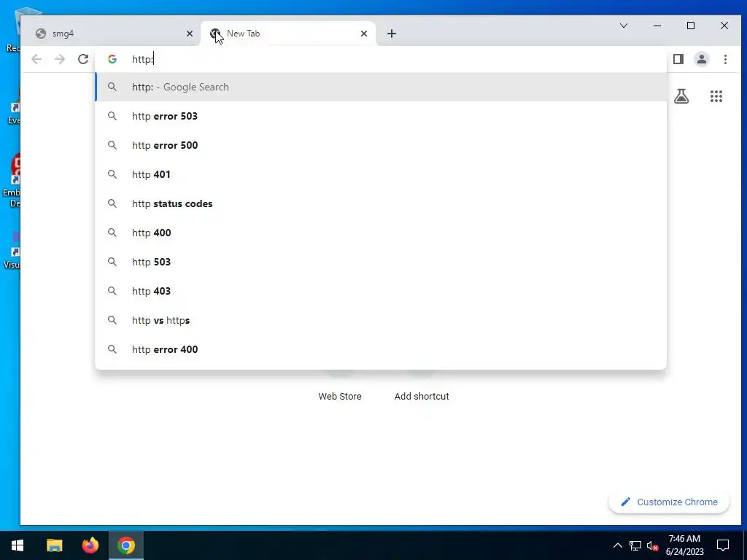Click the Google logo in address bar
This screenshot has width=747, height=560.
[112, 59]
